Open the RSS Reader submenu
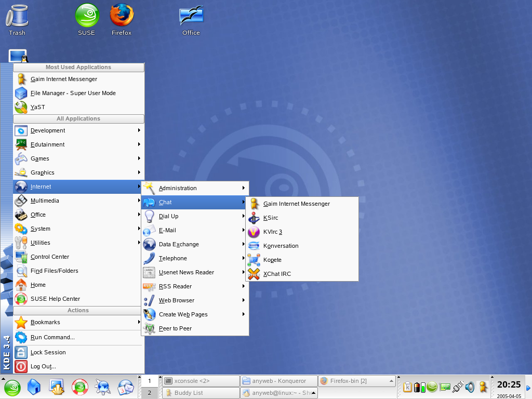Image resolution: width=532 pixels, height=399 pixels. click(x=195, y=286)
